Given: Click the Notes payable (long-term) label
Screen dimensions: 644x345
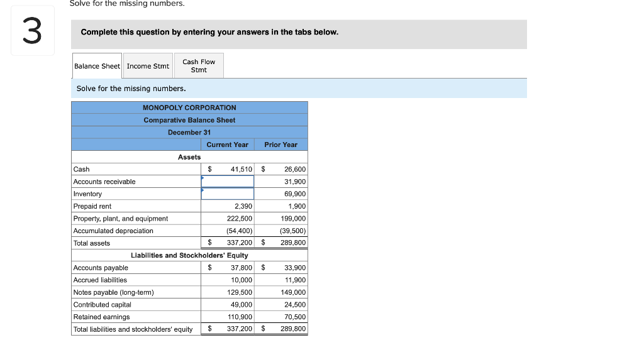Looking at the screenshot, I should click(x=113, y=292).
